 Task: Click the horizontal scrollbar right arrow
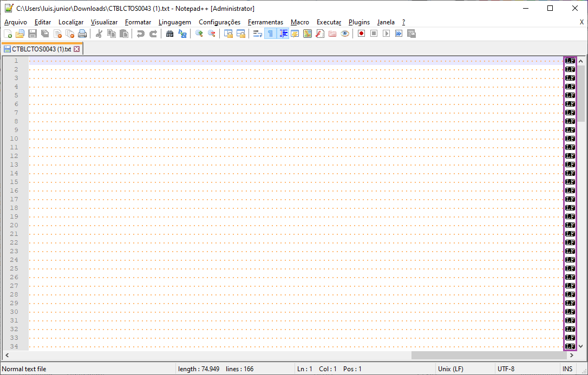pos(572,355)
